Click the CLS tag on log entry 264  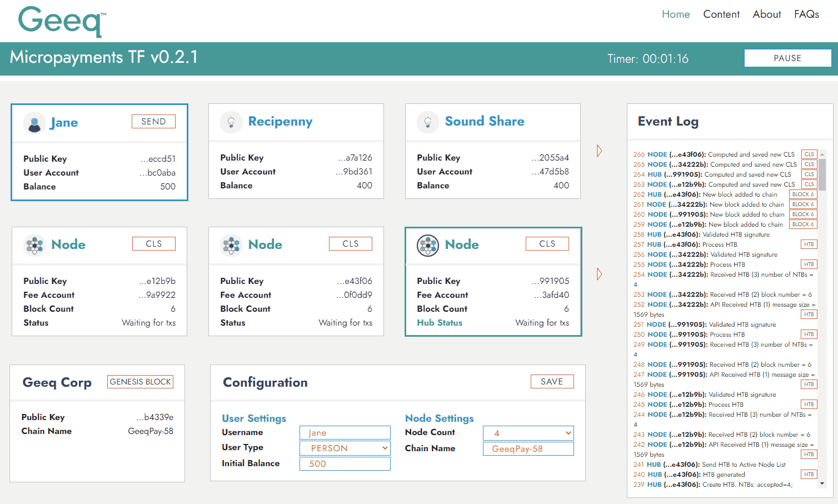809,174
